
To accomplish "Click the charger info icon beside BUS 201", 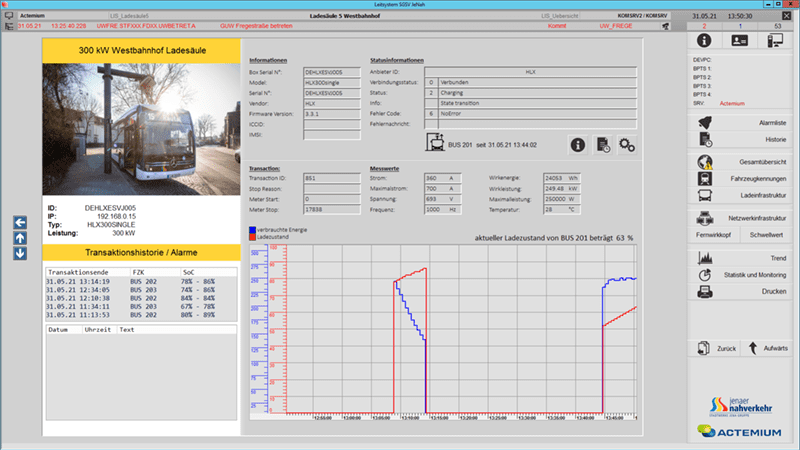I will coord(577,145).
